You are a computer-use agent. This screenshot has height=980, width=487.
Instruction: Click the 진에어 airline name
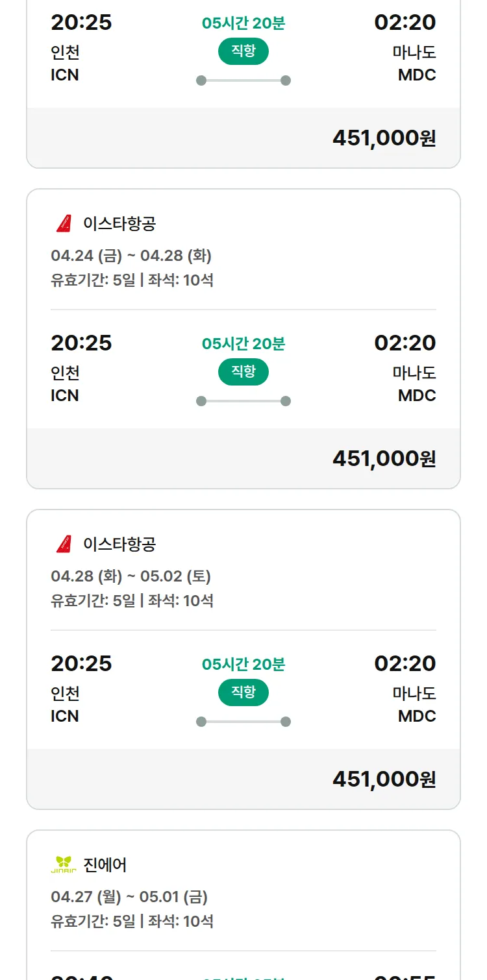(x=105, y=865)
